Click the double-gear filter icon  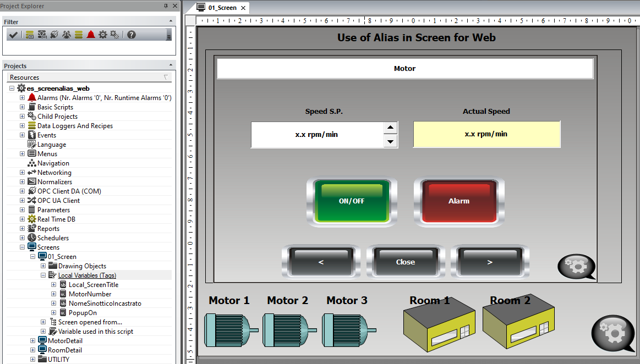pyautogui.click(x=114, y=35)
